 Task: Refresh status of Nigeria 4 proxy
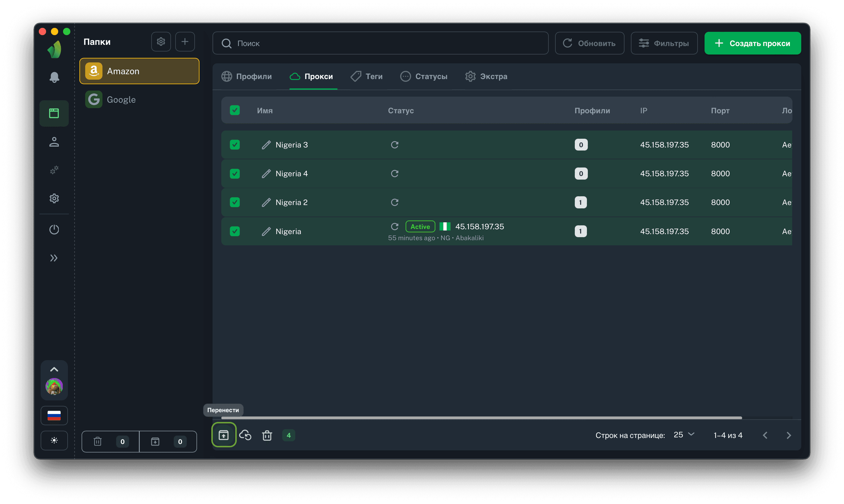[x=394, y=174]
